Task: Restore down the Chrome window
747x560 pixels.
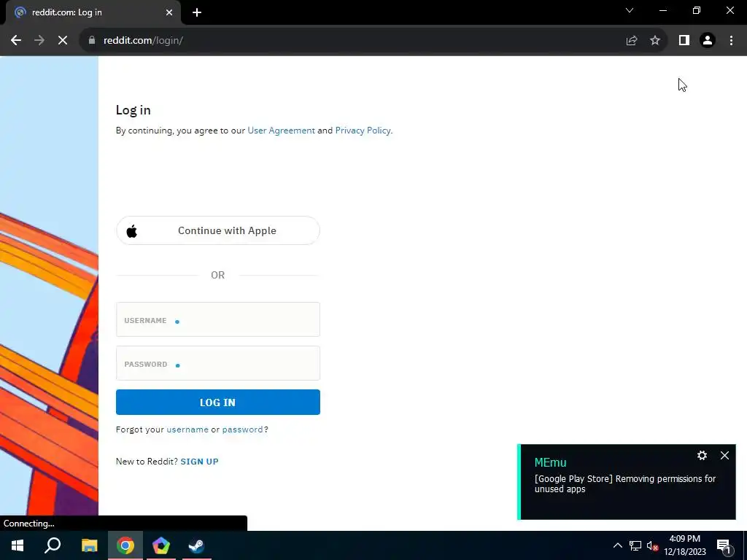Action: tap(697, 10)
